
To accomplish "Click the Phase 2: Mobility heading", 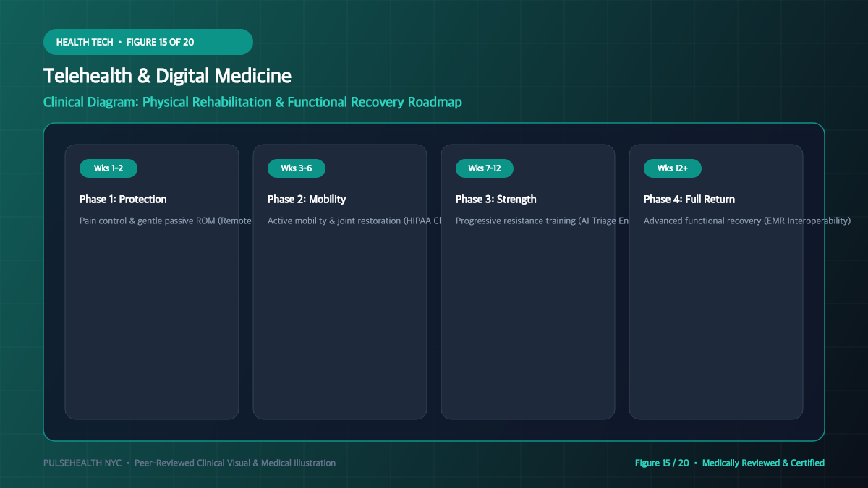I will [307, 199].
